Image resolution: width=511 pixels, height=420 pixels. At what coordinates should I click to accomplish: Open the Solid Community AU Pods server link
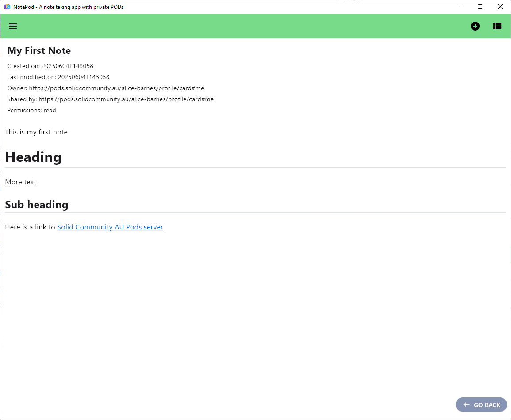click(110, 227)
